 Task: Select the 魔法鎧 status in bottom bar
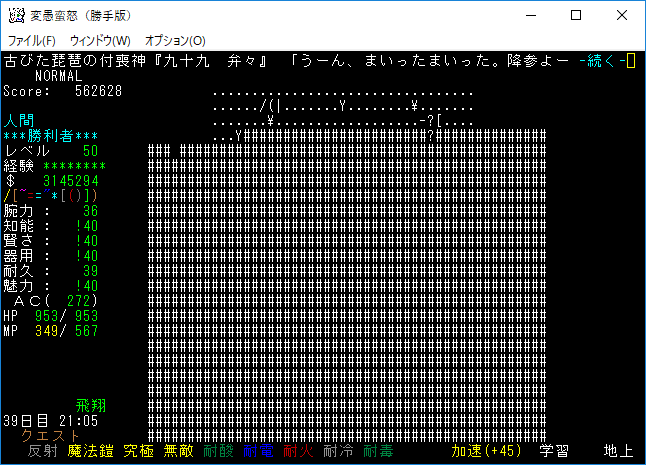tap(89, 451)
